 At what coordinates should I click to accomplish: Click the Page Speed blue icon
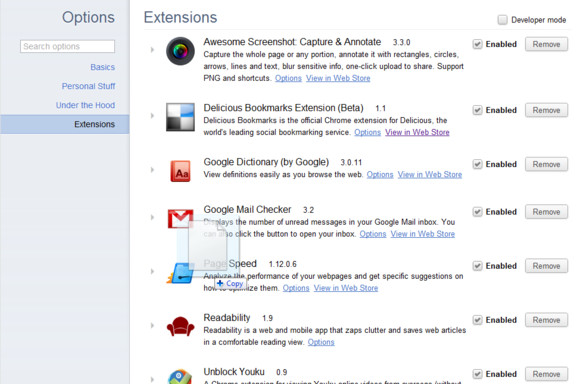(180, 273)
